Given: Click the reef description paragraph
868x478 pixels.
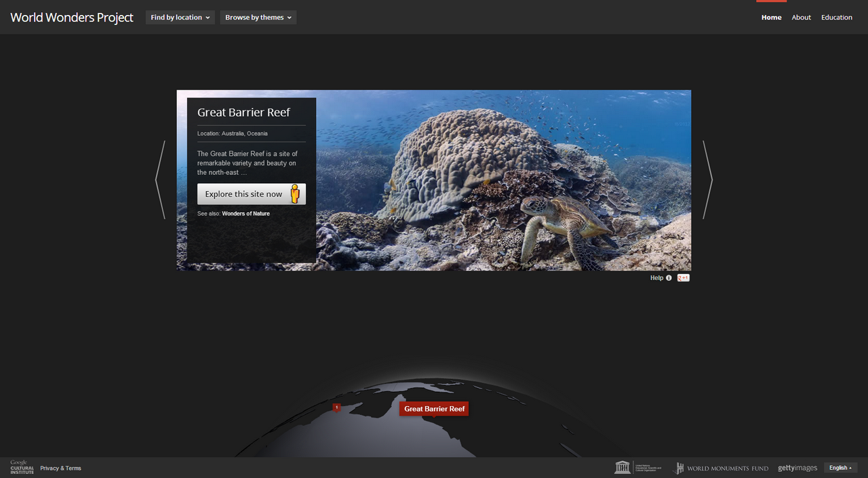Looking at the screenshot, I should pos(248,163).
